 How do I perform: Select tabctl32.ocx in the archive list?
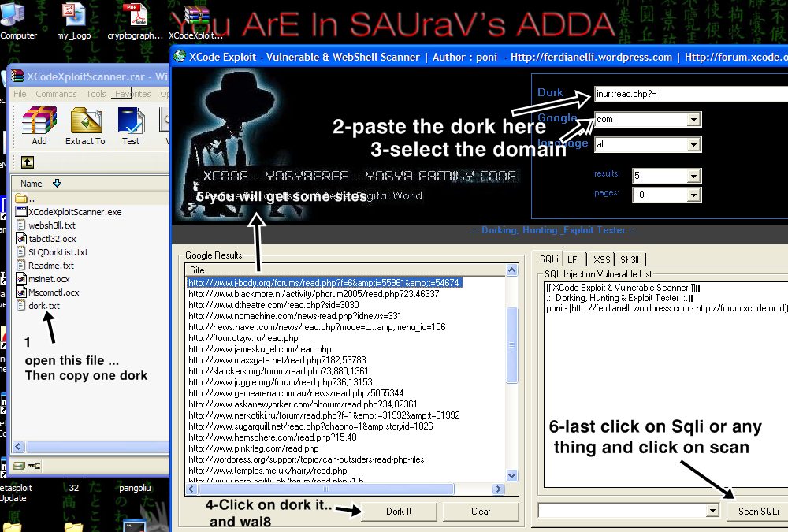click(46, 239)
